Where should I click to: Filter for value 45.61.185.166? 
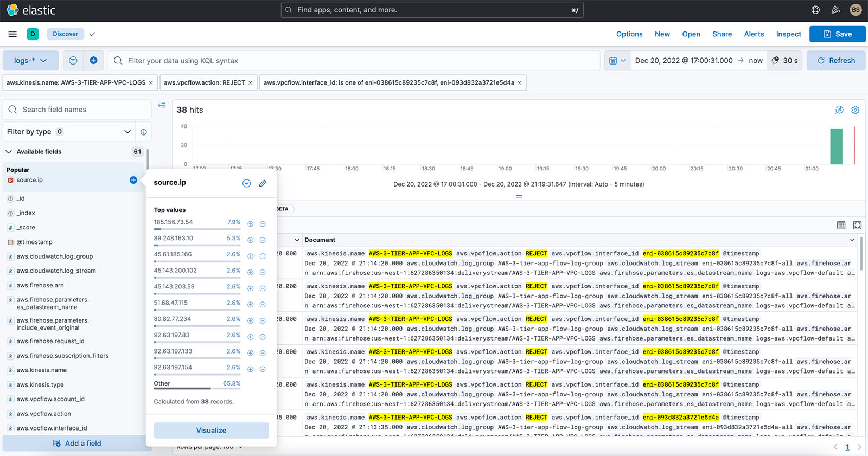(x=251, y=256)
